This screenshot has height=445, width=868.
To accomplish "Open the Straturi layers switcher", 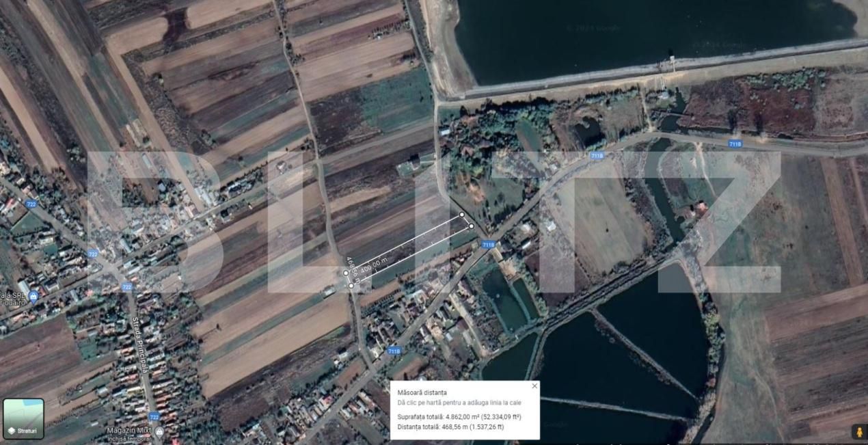I will (23, 418).
